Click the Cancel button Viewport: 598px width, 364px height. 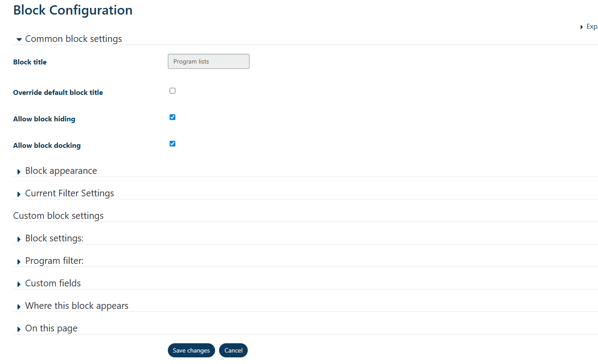click(233, 350)
